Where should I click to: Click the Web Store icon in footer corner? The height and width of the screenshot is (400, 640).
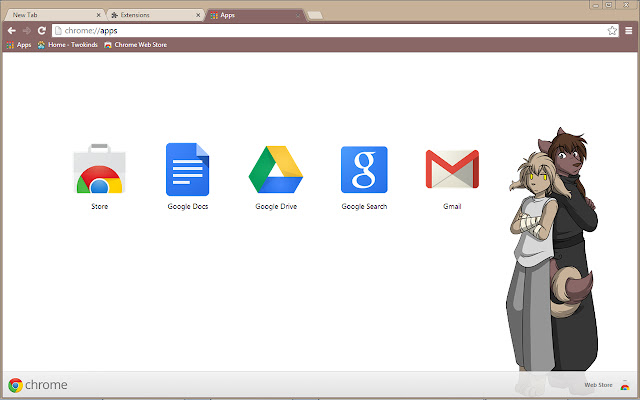click(624, 385)
